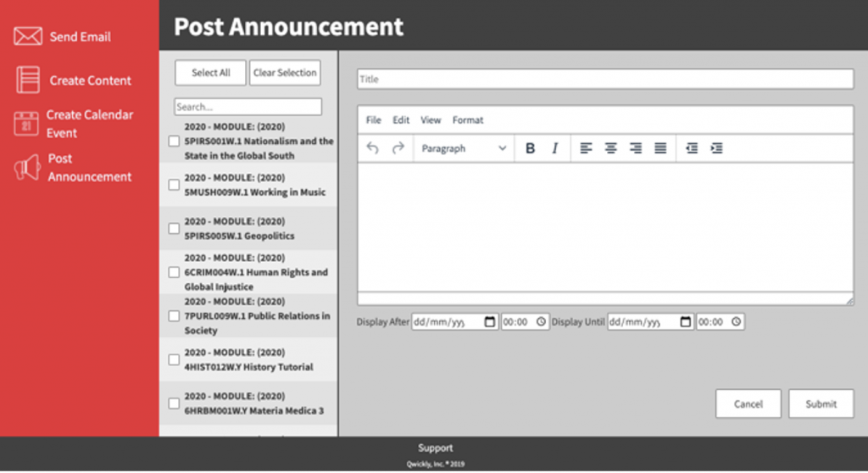Open the File menu in editor

(373, 120)
